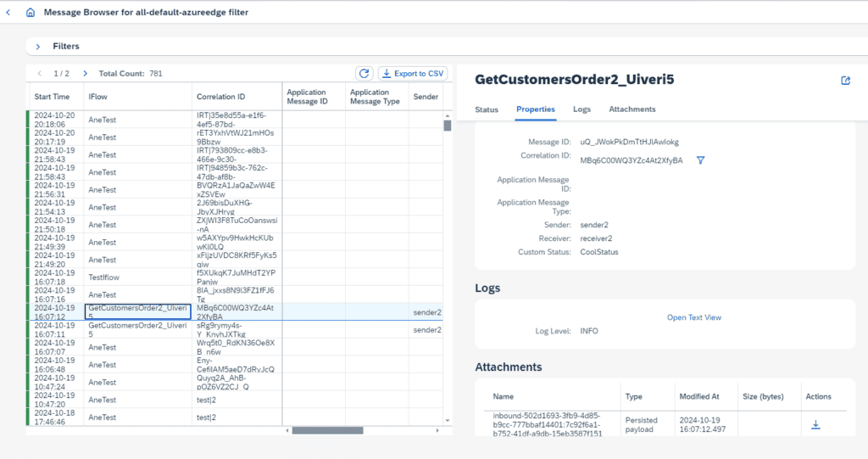Click Correlation ID value MBq6C00WQ3YZc4At2XfyBA
This screenshot has height=459, width=868.
[x=632, y=160]
